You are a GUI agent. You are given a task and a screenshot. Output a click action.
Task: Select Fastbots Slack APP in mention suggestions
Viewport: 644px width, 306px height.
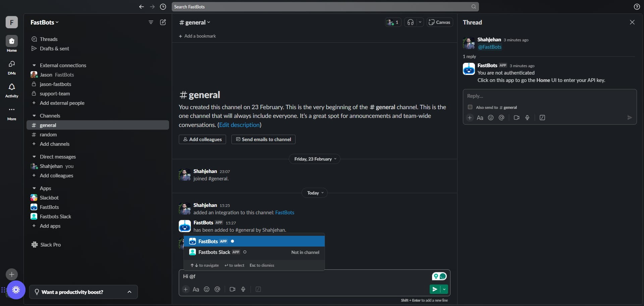pos(254,252)
